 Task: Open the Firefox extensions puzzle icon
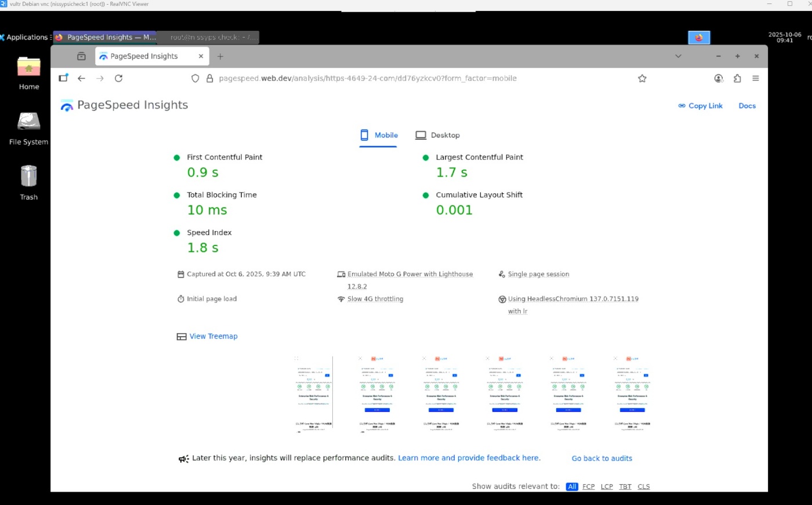(737, 78)
